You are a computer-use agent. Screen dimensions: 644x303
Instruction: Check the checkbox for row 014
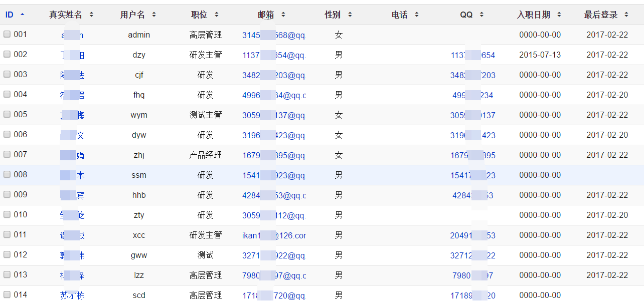pyautogui.click(x=7, y=295)
